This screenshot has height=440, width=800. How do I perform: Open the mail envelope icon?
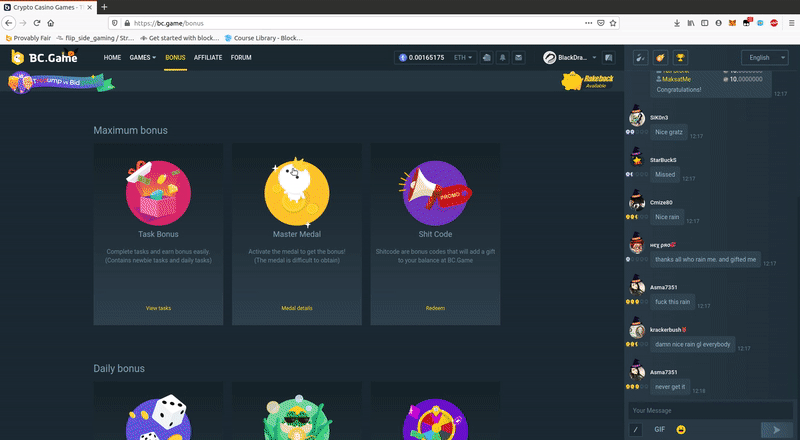click(518, 58)
